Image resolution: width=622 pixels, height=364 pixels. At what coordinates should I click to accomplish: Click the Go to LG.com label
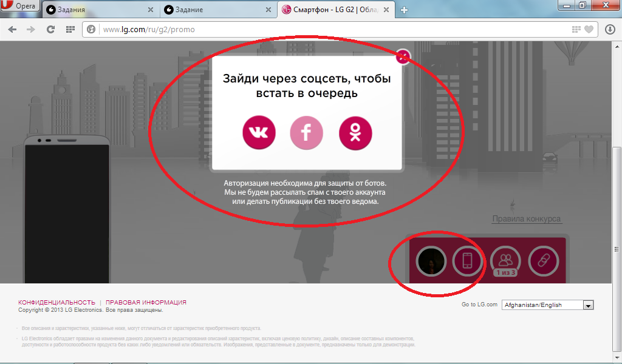(x=479, y=305)
